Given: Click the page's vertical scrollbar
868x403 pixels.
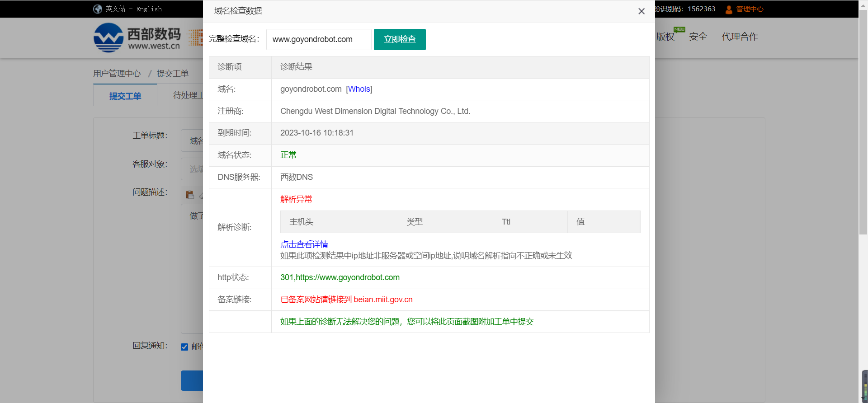Looking at the screenshot, I should point(863,136).
